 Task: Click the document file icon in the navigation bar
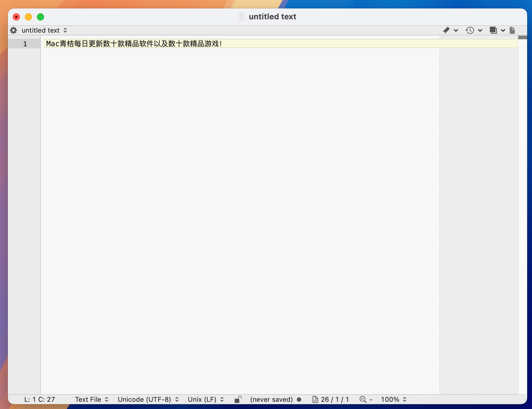pos(512,30)
